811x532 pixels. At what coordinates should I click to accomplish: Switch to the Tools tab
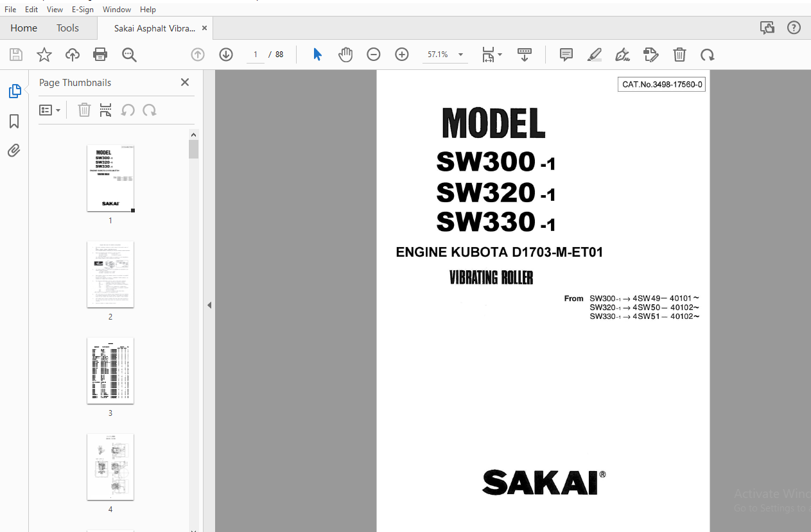(67, 28)
